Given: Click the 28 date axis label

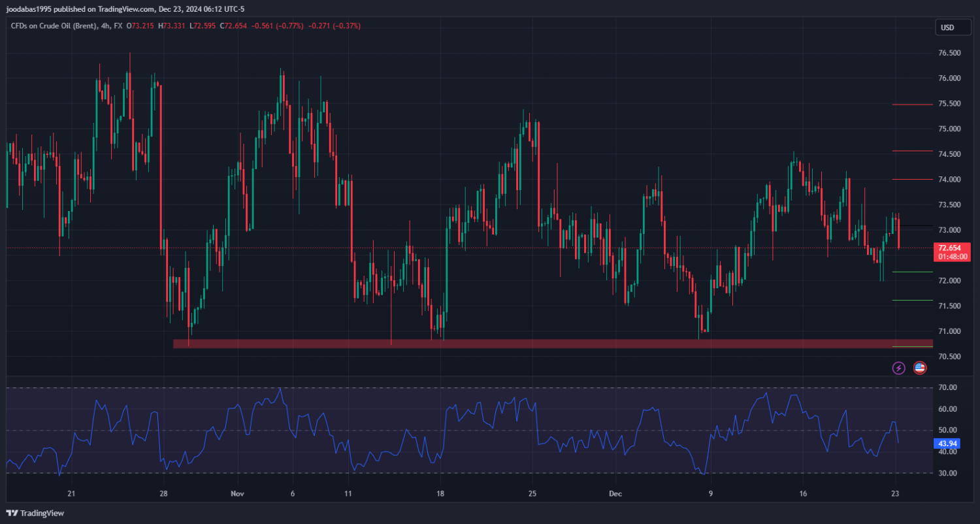Looking at the screenshot, I should point(163,493).
